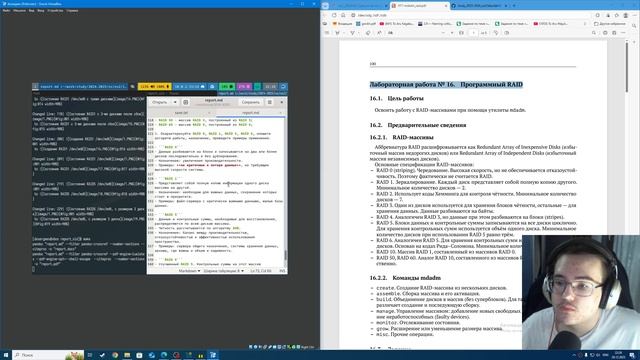Expand the highlight color dropdown arrow

(343, 33)
